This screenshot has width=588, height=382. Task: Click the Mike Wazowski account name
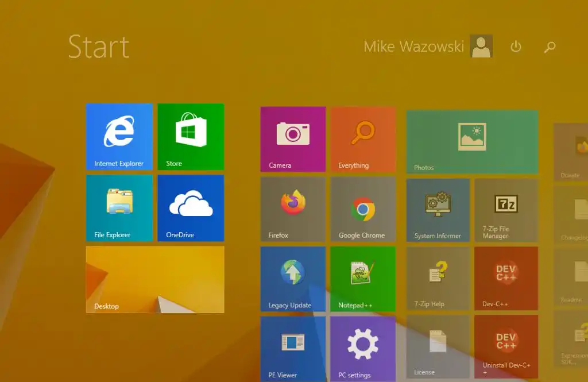tap(413, 47)
